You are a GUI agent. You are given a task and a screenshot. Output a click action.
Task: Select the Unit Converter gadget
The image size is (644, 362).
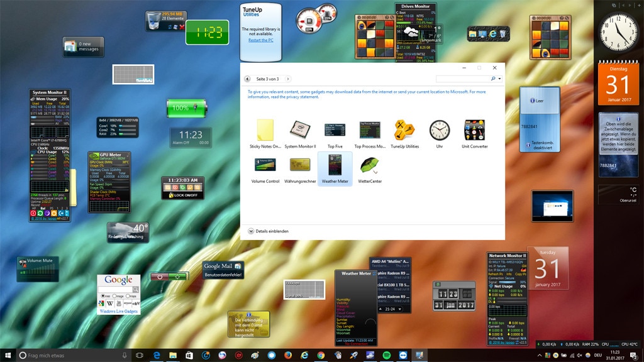pyautogui.click(x=474, y=134)
